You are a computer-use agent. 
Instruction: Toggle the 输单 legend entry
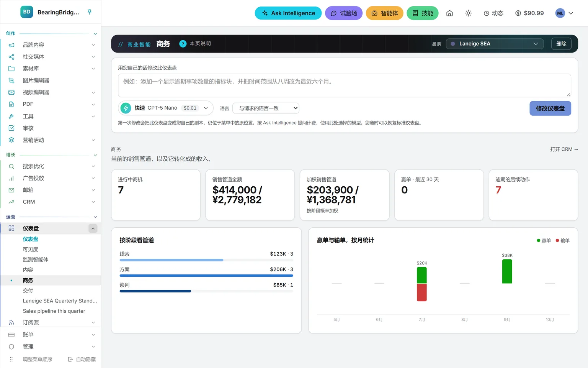[x=562, y=241]
